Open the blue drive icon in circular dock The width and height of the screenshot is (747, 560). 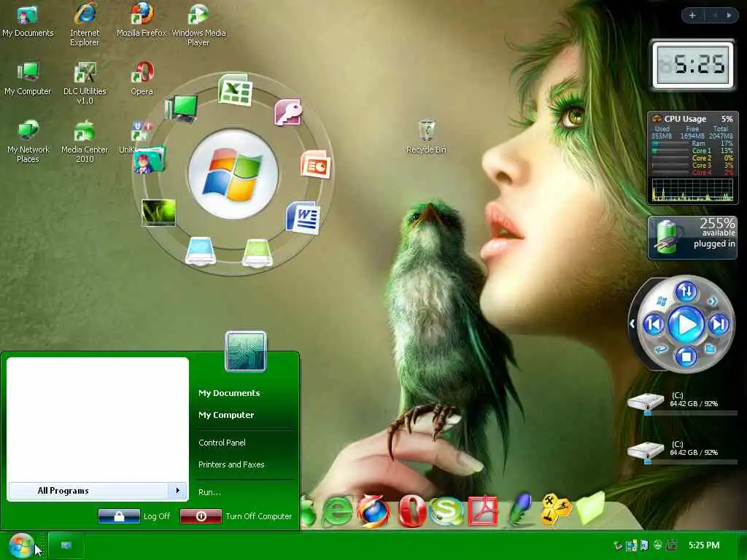click(201, 251)
